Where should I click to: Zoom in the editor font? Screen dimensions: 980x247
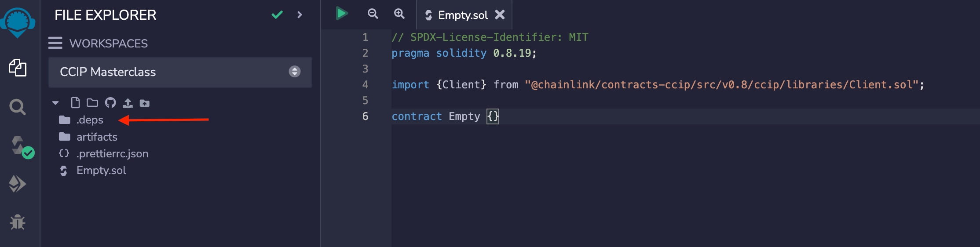click(399, 14)
